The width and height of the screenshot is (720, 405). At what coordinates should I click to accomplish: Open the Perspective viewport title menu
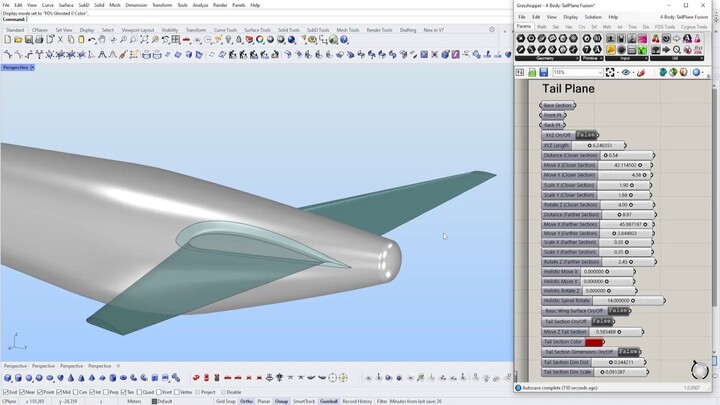pos(18,67)
